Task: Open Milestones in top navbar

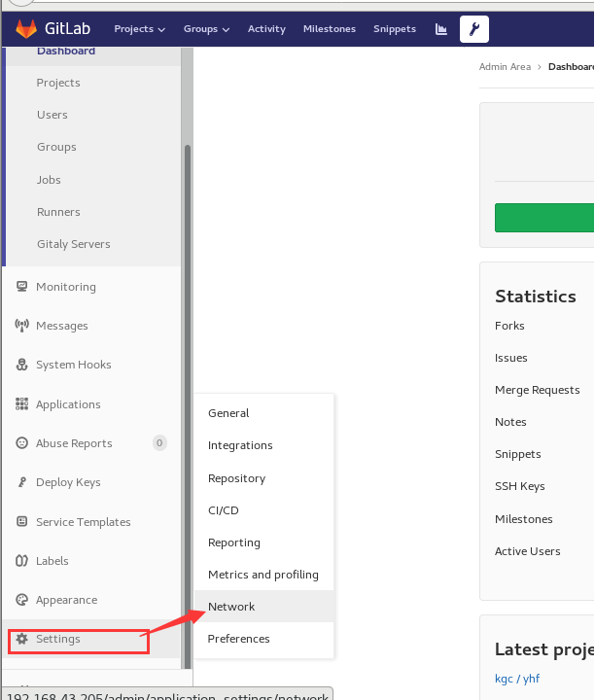Action: [x=330, y=29]
